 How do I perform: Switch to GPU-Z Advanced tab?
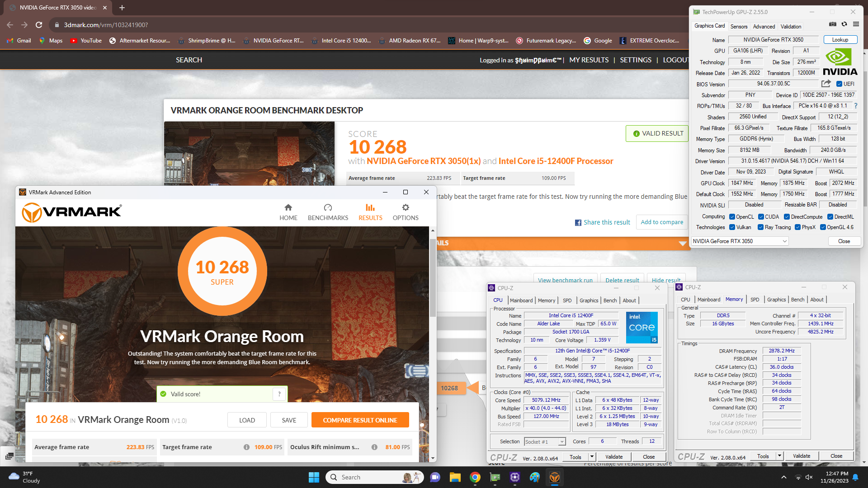point(764,27)
